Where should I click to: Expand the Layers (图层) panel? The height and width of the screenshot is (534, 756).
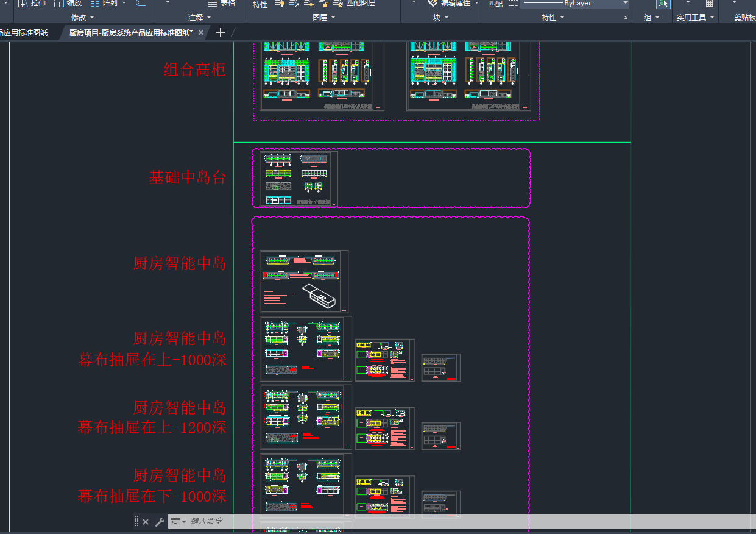(x=323, y=18)
